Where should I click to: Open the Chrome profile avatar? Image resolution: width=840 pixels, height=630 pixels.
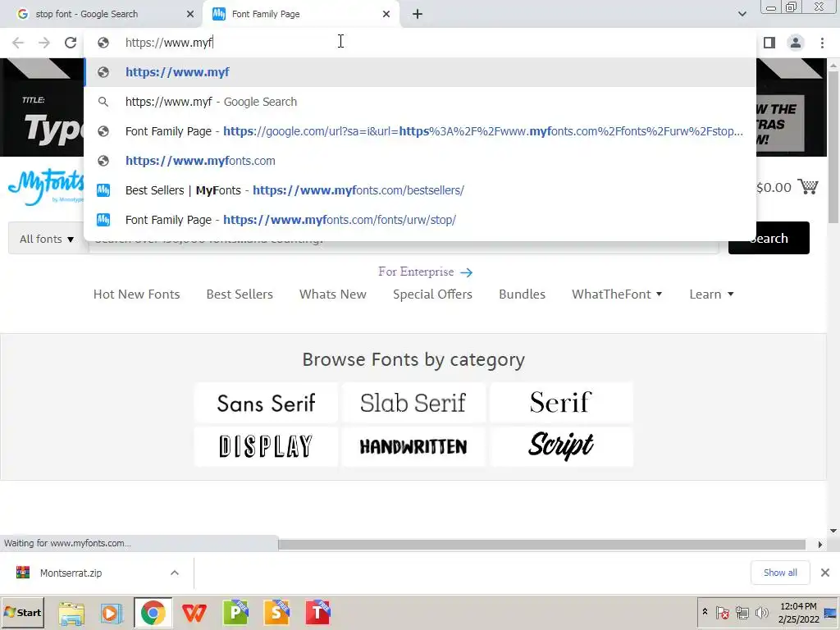tap(796, 43)
